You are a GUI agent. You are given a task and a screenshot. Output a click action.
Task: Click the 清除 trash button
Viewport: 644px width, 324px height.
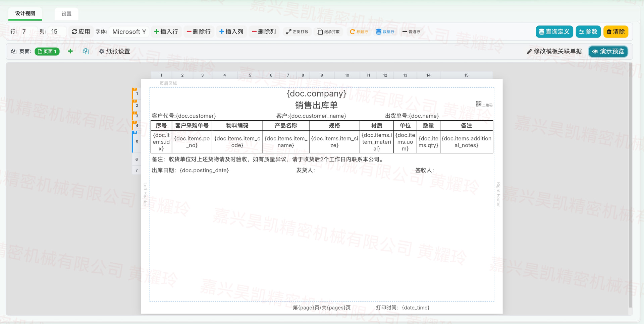click(616, 31)
